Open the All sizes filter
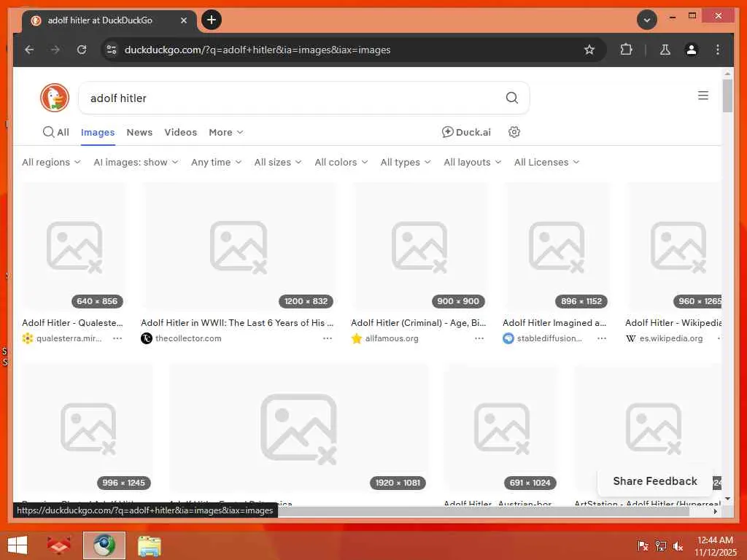747x560 pixels. tap(278, 162)
